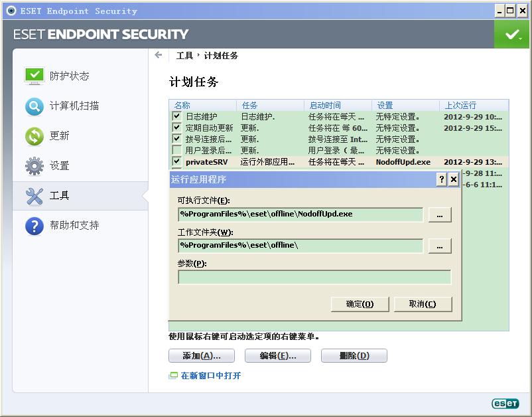Select the 用户登录后... row name
532x417 pixels.
(209, 151)
